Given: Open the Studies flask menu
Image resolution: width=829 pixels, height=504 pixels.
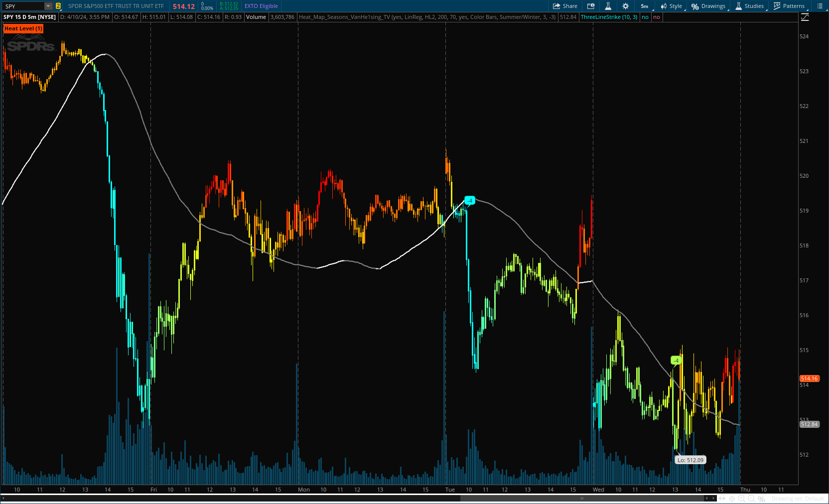Looking at the screenshot, I should (750, 6).
